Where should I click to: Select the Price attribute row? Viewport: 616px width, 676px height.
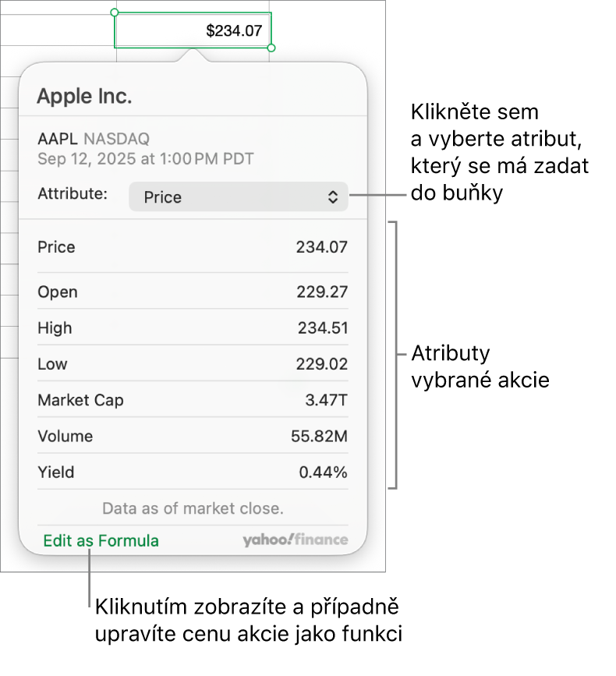coord(193,247)
